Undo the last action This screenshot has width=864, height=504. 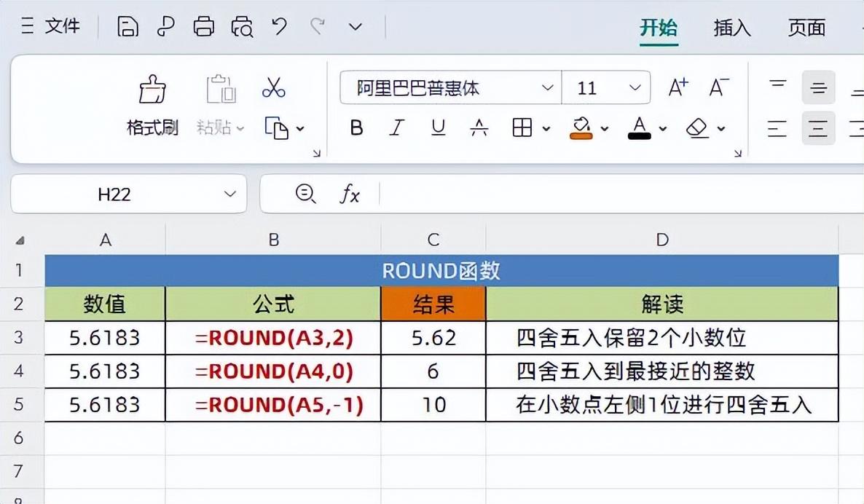point(279,26)
